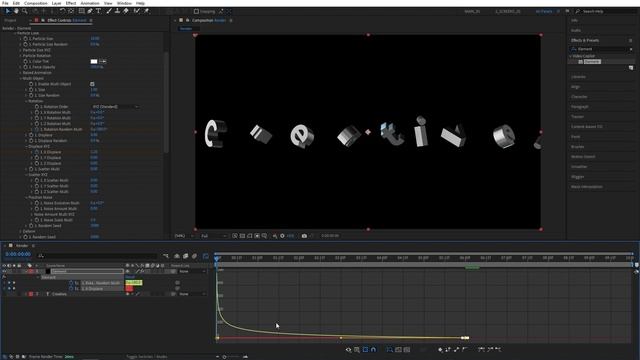Toggle the Graph Editor button in timeline
Viewport: 640px width, 360px height.
[x=206, y=256]
